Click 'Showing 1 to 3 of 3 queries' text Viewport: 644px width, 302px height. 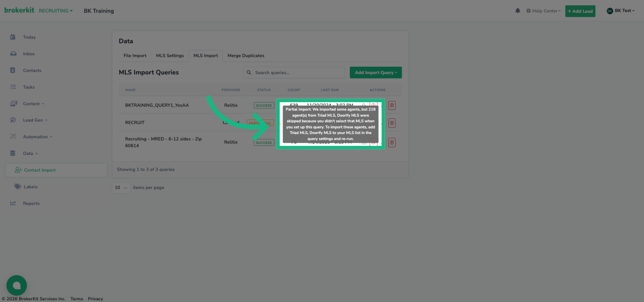(146, 169)
